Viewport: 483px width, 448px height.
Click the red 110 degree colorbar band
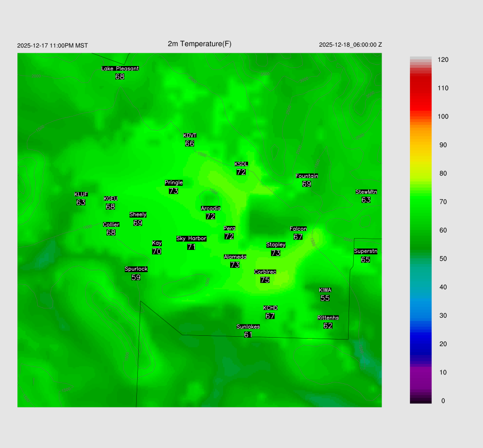pyautogui.click(x=421, y=88)
